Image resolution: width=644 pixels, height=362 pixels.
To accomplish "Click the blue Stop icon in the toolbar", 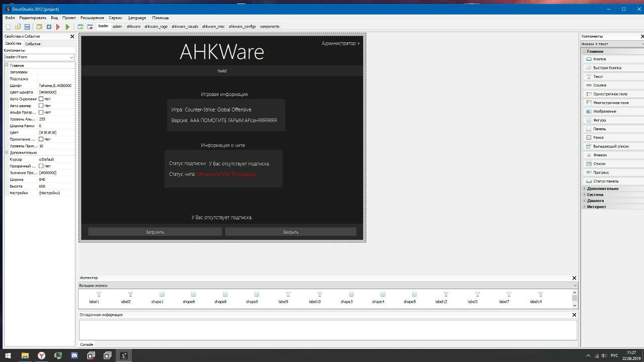I will 49,27.
